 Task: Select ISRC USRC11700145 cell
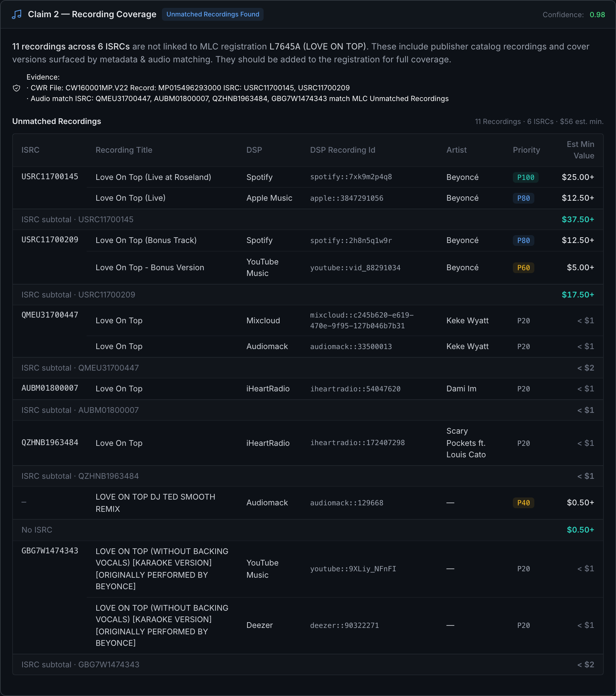click(50, 177)
